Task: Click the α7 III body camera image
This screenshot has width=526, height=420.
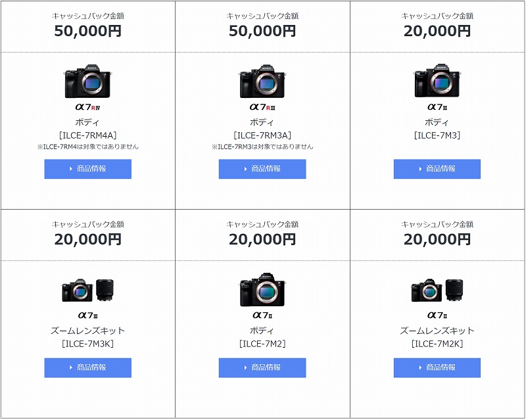Action: [x=437, y=82]
